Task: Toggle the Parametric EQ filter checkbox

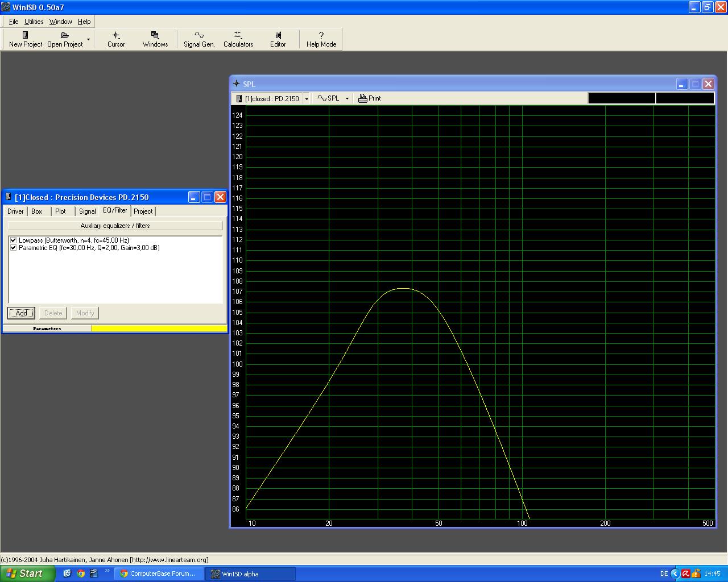Action: (x=14, y=248)
